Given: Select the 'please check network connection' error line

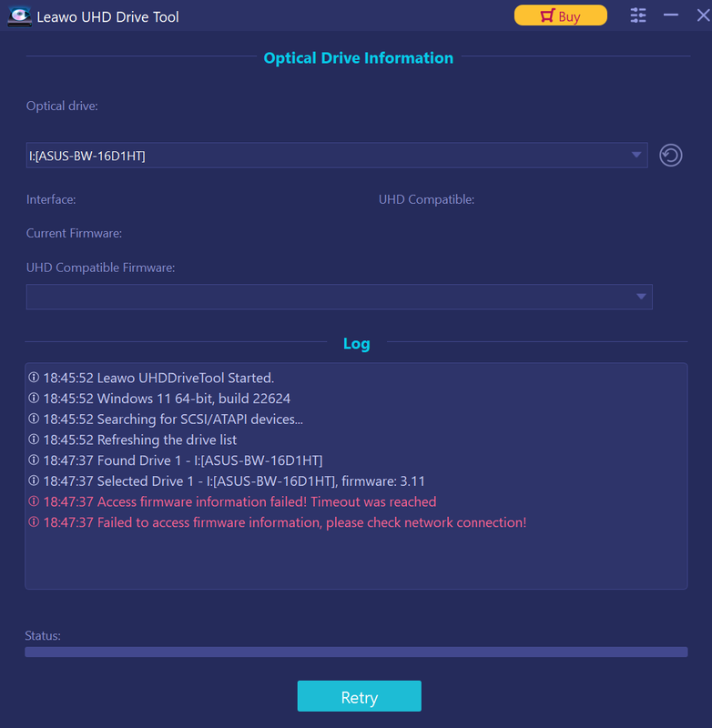Looking at the screenshot, I should [x=278, y=522].
